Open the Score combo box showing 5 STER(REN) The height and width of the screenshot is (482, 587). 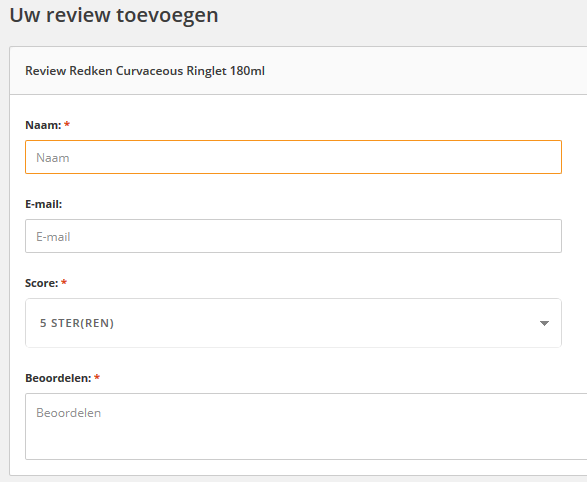click(x=294, y=323)
